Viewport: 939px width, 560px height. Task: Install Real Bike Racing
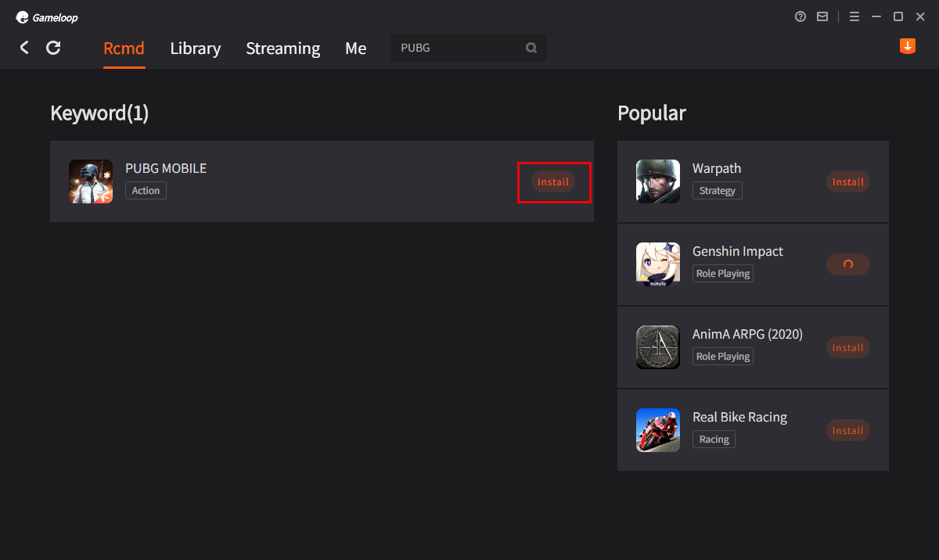(x=847, y=430)
